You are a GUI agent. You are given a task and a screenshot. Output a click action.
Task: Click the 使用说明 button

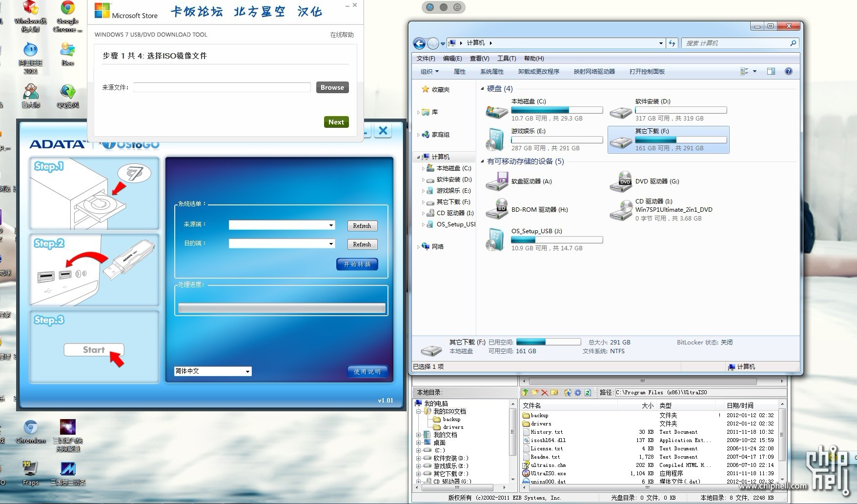click(x=367, y=371)
